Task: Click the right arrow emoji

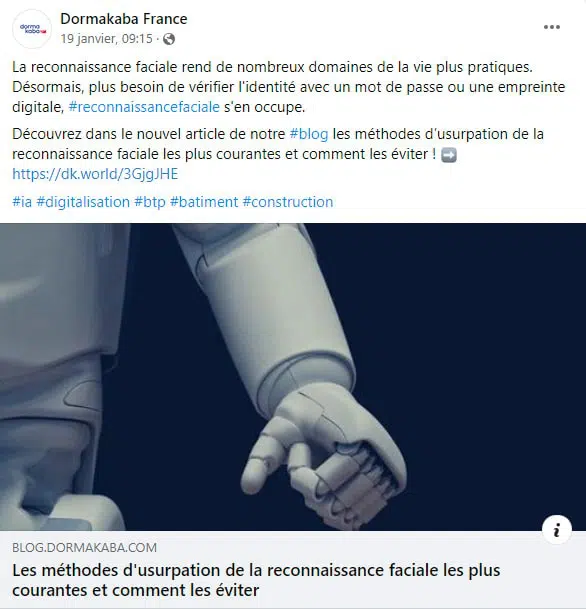Action: [449, 155]
